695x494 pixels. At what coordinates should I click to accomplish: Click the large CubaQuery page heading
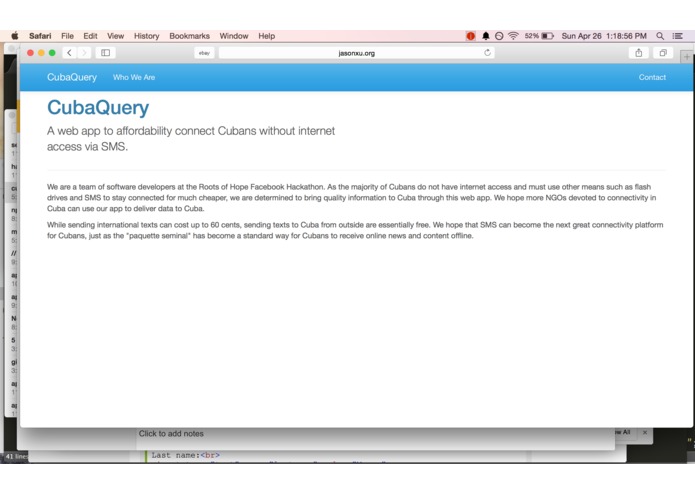(x=98, y=108)
